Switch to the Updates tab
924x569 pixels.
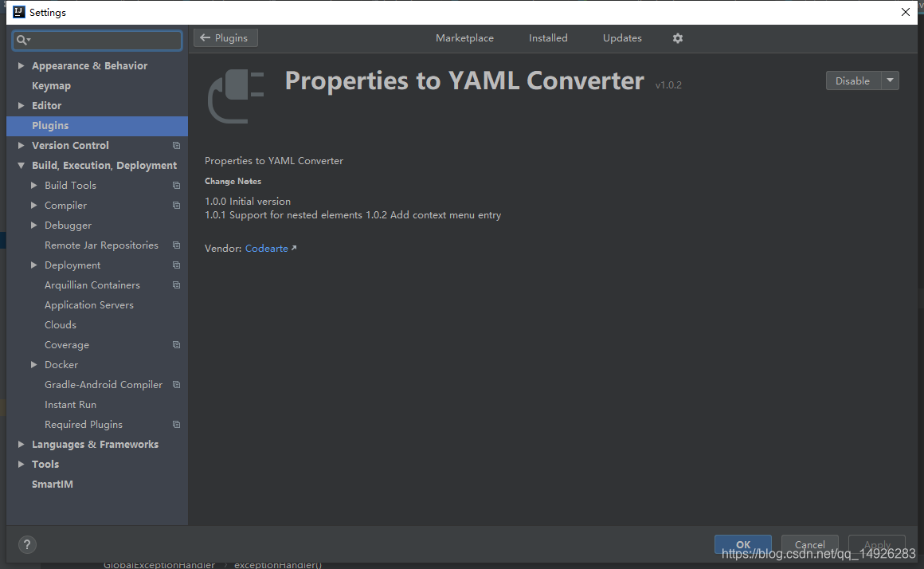(621, 37)
